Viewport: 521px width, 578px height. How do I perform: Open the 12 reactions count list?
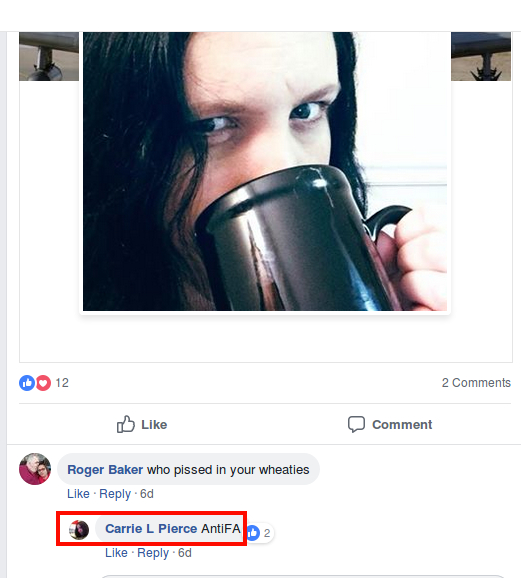point(62,383)
